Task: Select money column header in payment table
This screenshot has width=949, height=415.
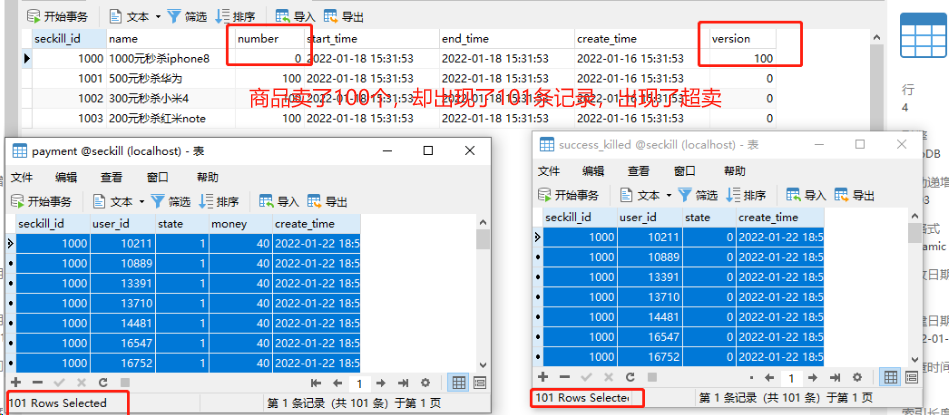Action: pos(240,224)
